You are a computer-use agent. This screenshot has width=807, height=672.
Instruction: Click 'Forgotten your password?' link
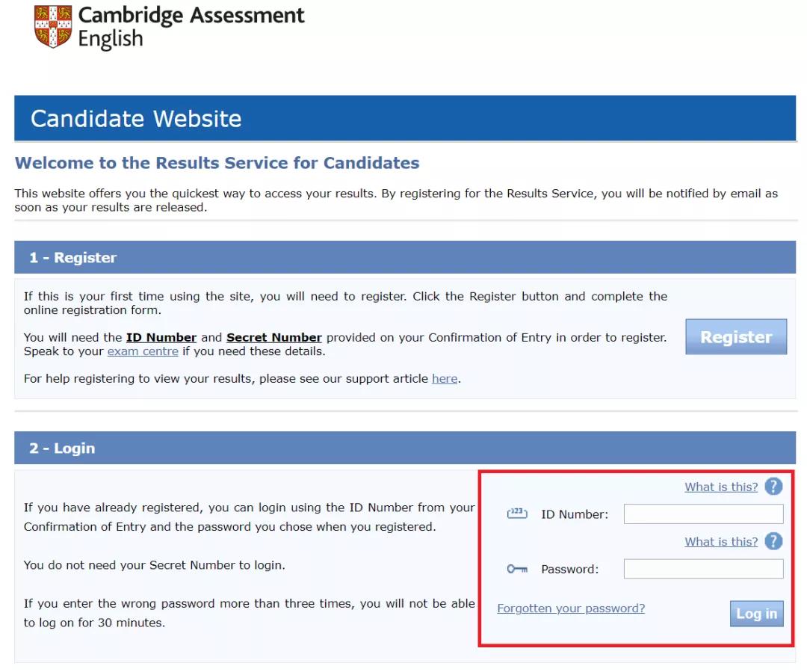pyautogui.click(x=571, y=608)
